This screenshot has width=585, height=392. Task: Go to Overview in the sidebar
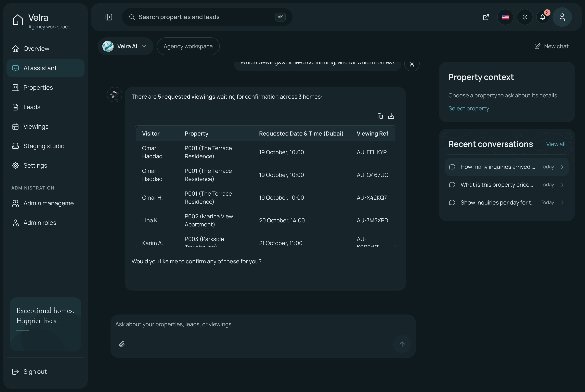pos(45,48)
